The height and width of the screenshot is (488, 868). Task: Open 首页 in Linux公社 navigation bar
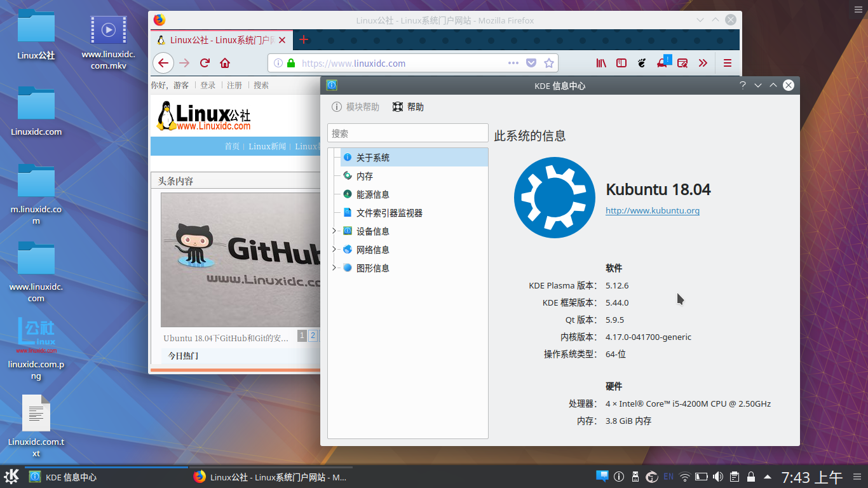click(x=232, y=146)
